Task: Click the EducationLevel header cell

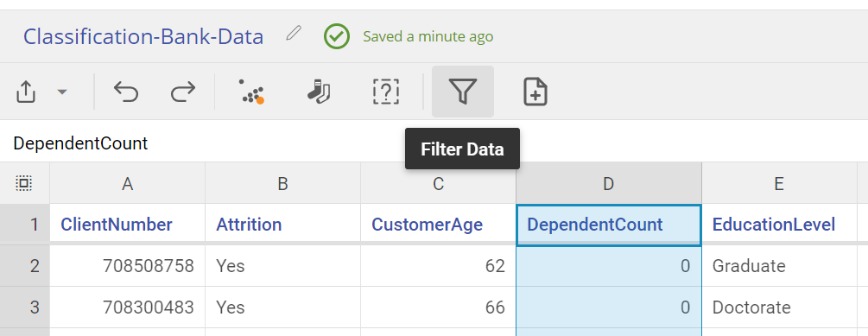Action: click(x=779, y=225)
